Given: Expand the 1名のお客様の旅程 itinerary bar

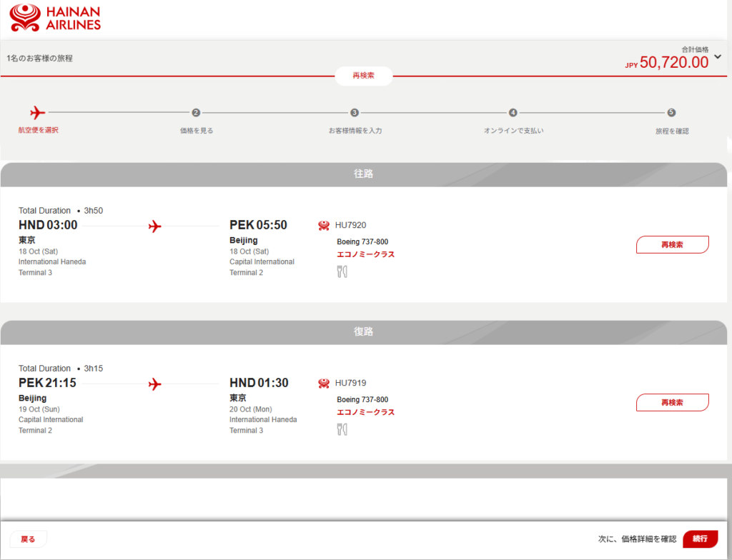Looking at the screenshot, I should 40,59.
